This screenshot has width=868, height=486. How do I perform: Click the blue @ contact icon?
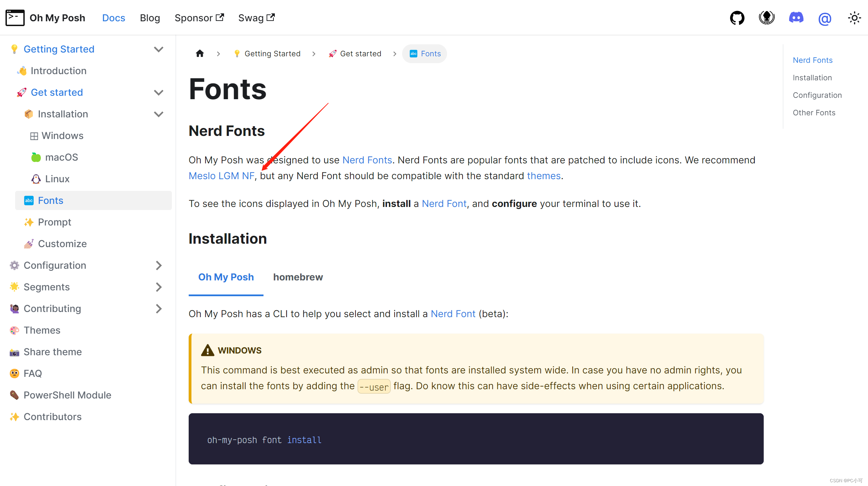(x=825, y=19)
